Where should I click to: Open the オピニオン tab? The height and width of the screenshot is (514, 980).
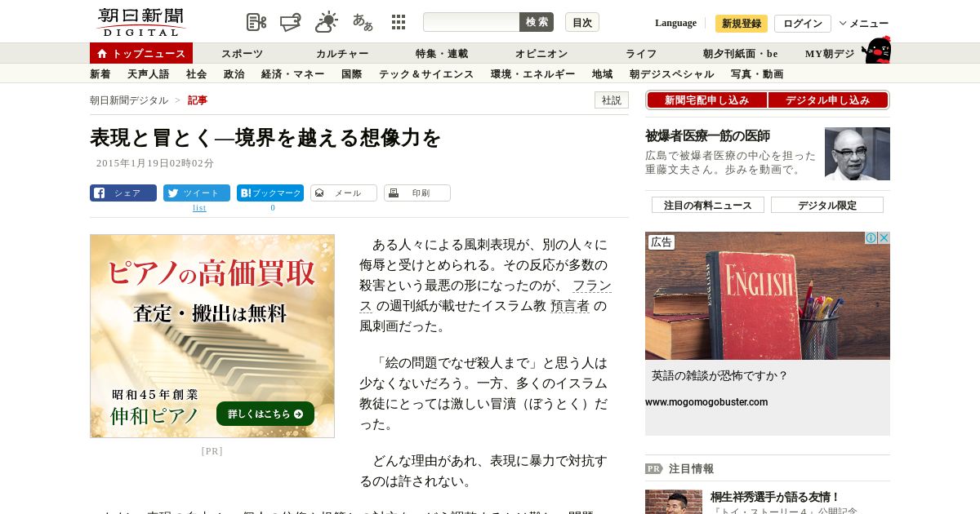541,54
